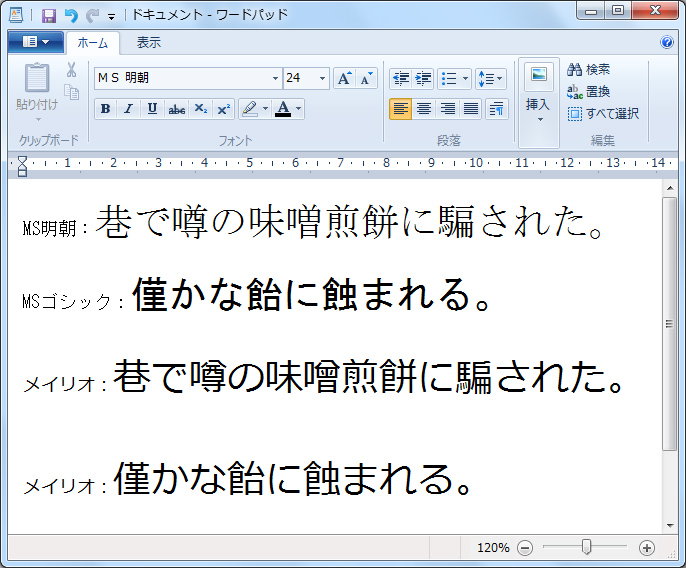Center align the text
Image resolution: width=686 pixels, height=568 pixels.
[x=424, y=109]
